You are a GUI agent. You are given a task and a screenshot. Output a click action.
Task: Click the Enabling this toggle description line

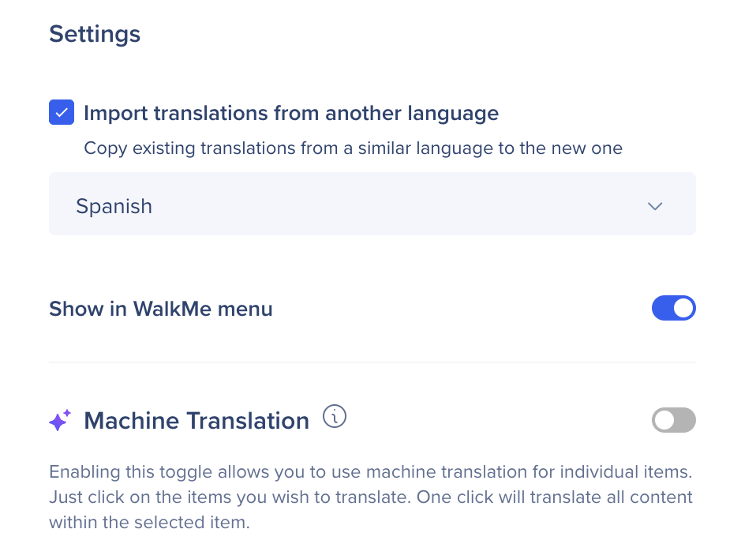pyautogui.click(x=370, y=472)
